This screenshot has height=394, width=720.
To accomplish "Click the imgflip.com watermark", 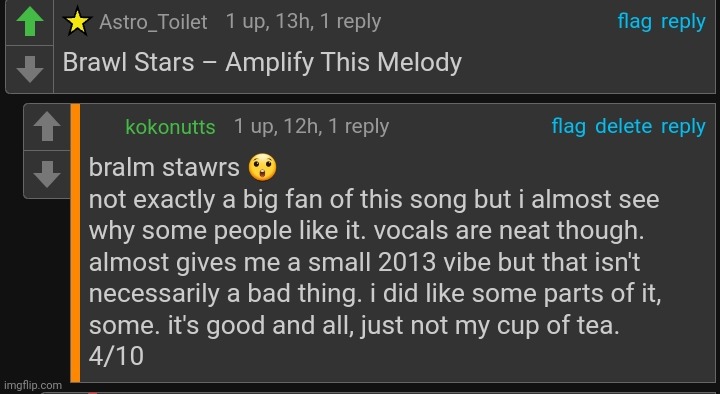I will pos(33,385).
